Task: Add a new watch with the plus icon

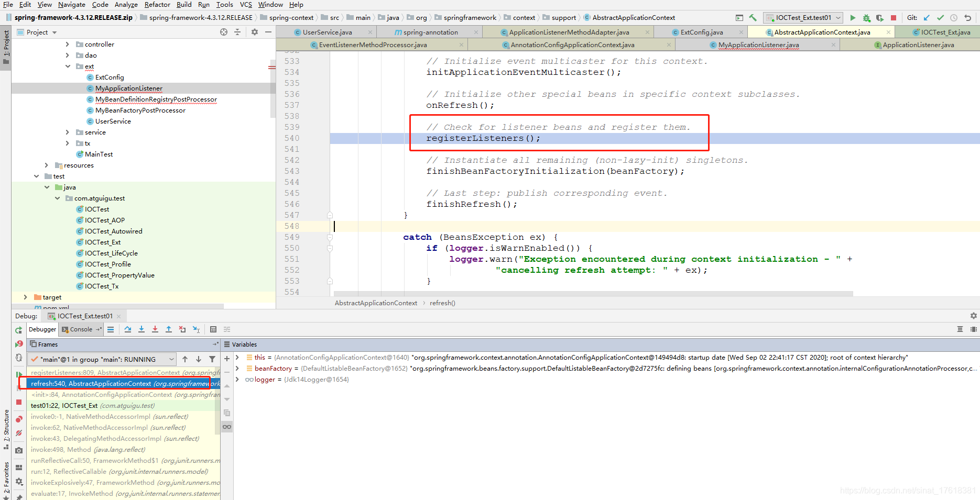Action: [227, 359]
